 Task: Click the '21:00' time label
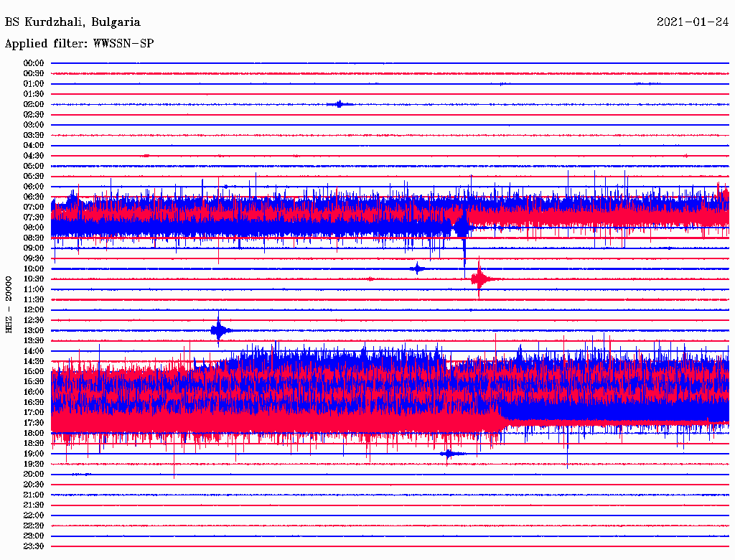34,495
